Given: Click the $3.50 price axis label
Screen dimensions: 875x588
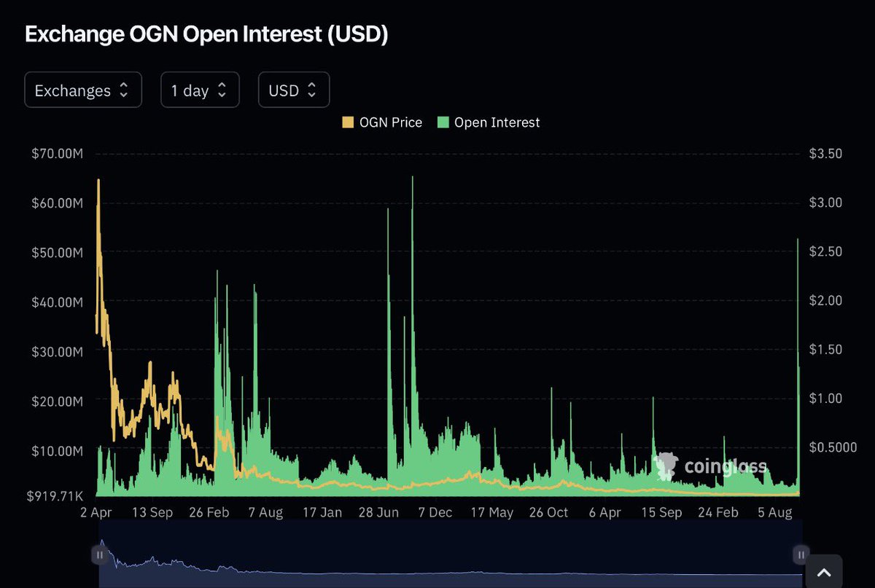Looking at the screenshot, I should pos(825,154).
